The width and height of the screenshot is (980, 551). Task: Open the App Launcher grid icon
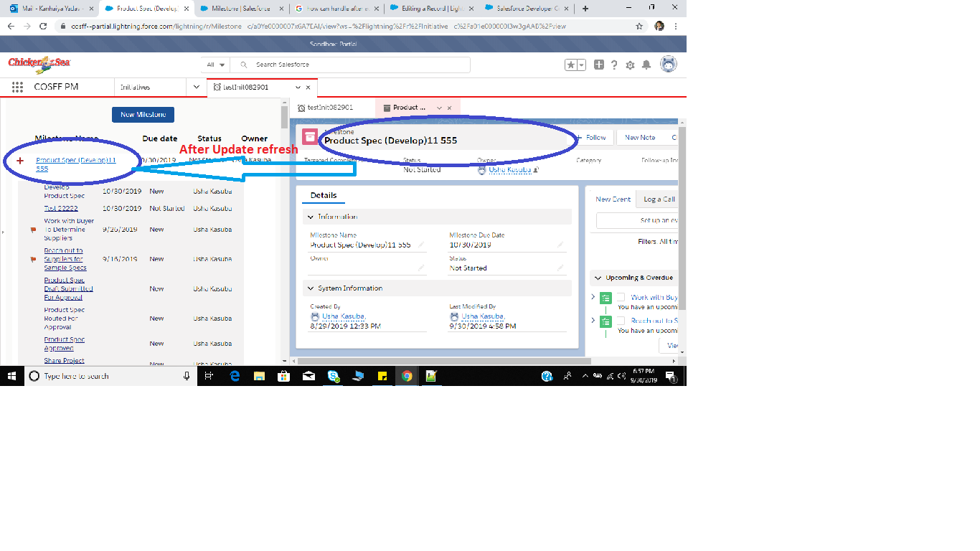pyautogui.click(x=18, y=87)
